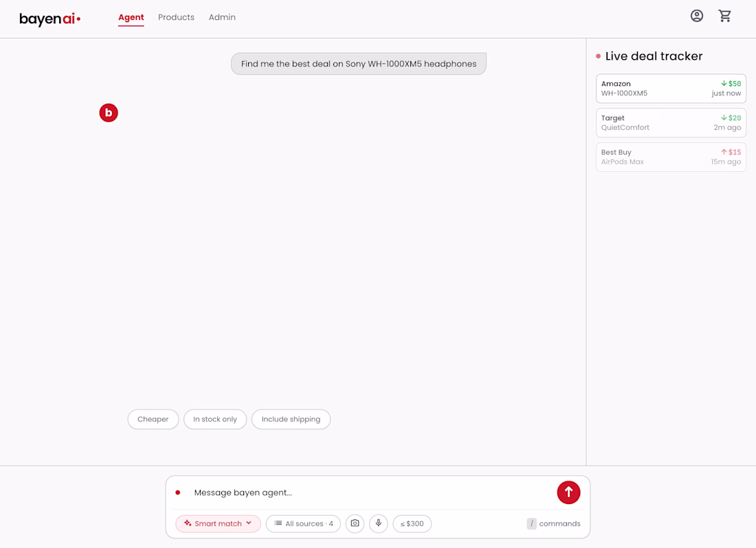Screen dimensions: 756x548
Task: Click the slash commands shortcut
Action: [x=553, y=523]
